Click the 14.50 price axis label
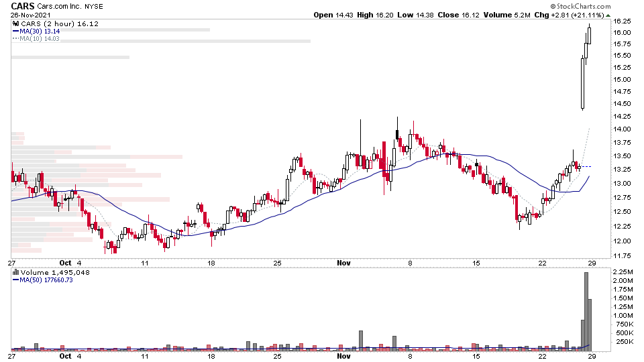This screenshot has width=644, height=362. point(623,105)
